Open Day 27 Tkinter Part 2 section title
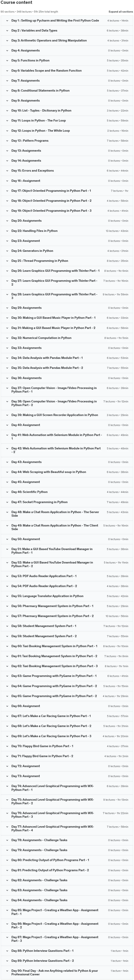This screenshot has width=134, height=980. coord(54,283)
